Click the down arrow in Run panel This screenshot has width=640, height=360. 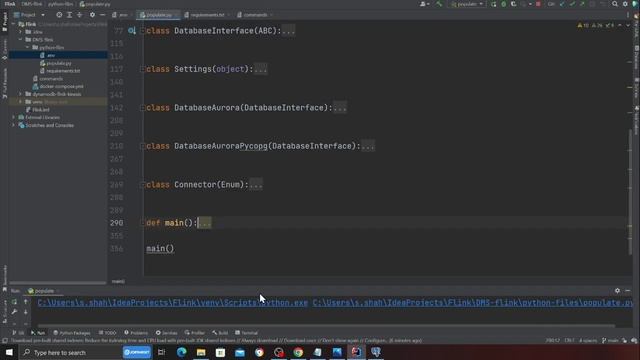pyautogui.click(x=26, y=312)
